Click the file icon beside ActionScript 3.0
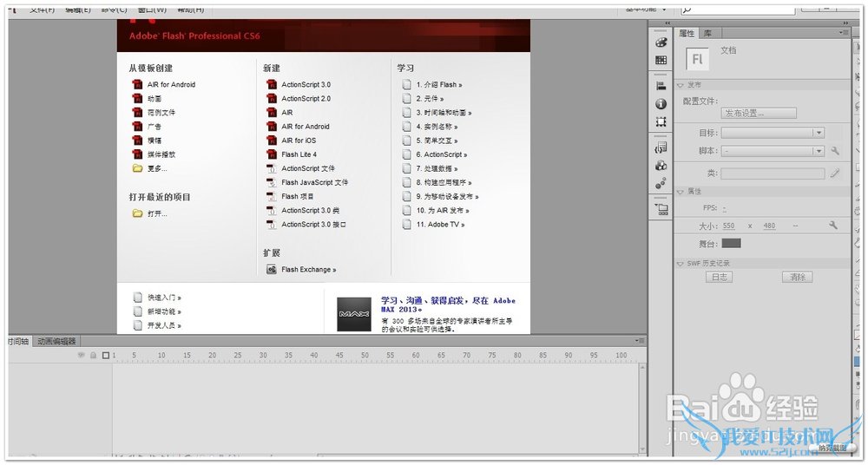 pyautogui.click(x=271, y=84)
